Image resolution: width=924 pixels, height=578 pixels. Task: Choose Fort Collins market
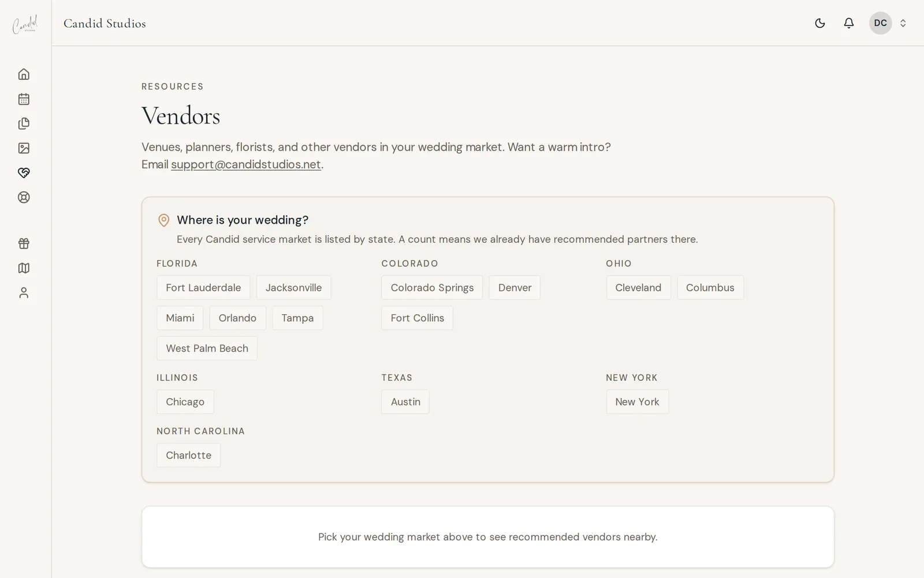(x=418, y=318)
